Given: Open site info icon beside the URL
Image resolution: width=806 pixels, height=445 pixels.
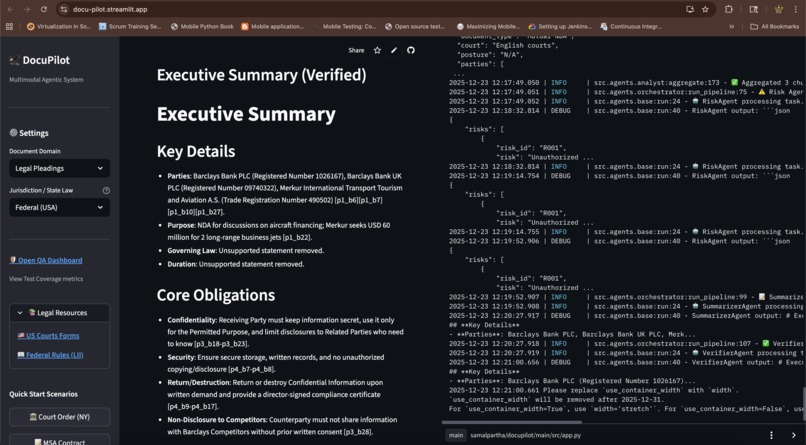Looking at the screenshot, I should pos(64,9).
